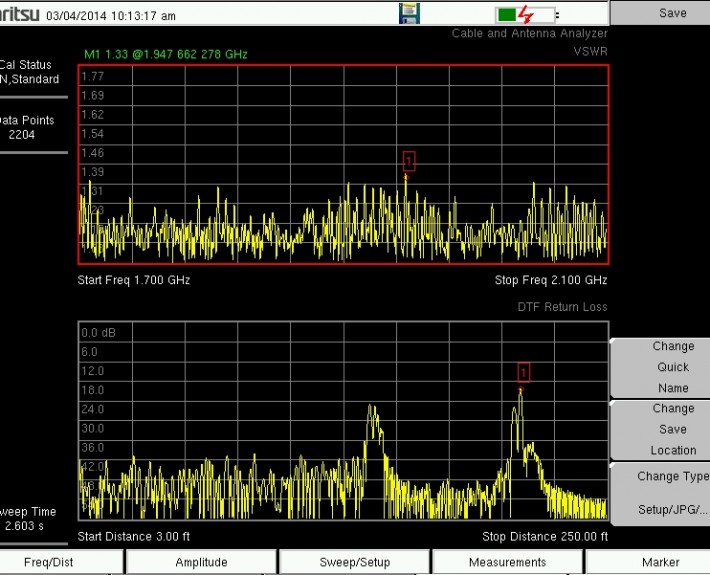Screen dimensions: 710x575
Task: Click the floppy disk save icon
Action: [x=409, y=14]
